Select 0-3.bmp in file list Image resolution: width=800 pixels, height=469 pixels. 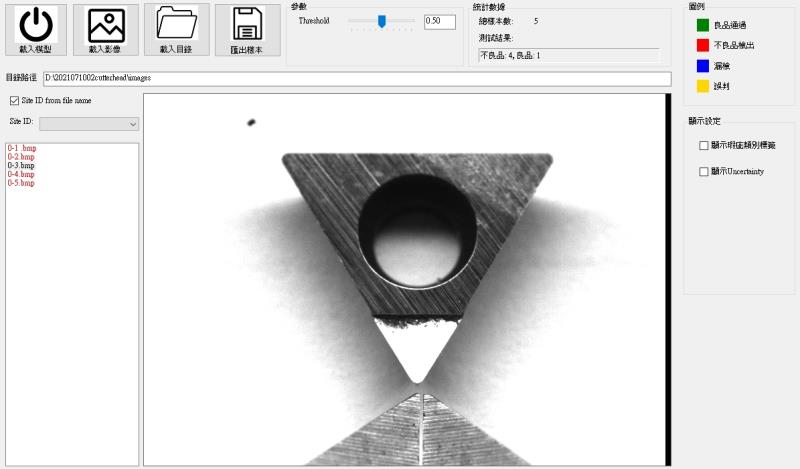(20, 166)
